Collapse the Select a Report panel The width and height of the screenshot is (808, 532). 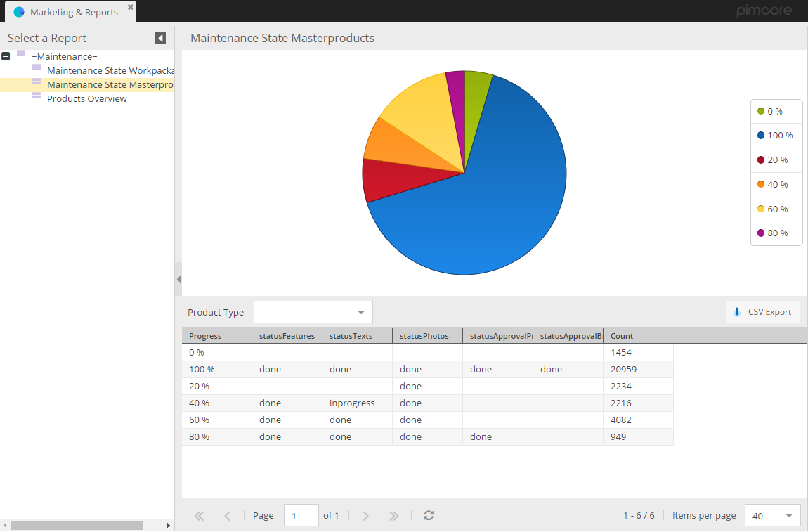(x=160, y=38)
